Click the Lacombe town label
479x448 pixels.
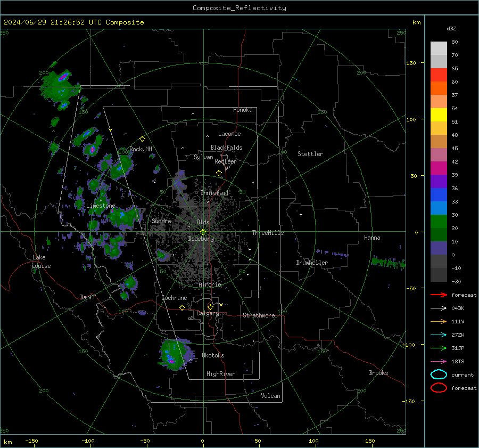229,134
